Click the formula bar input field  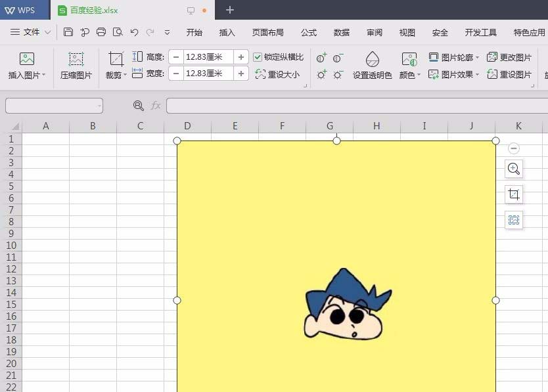[357, 106]
